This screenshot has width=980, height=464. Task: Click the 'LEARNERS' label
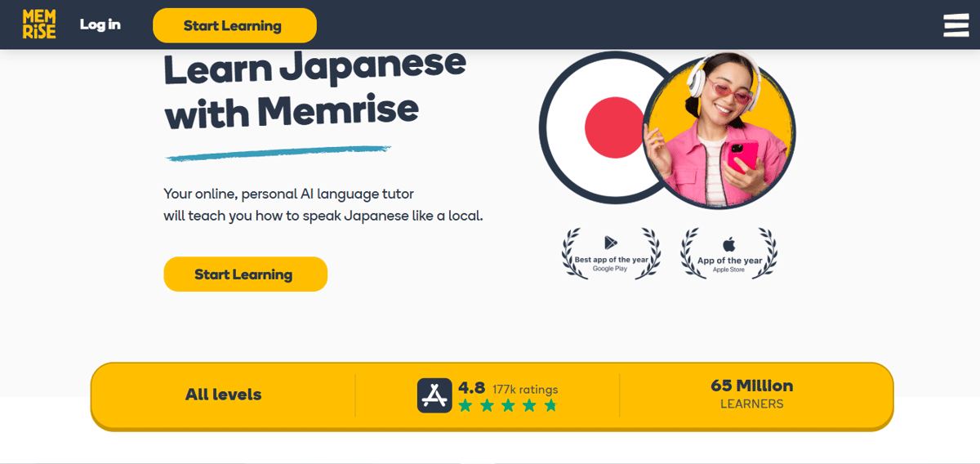click(751, 404)
